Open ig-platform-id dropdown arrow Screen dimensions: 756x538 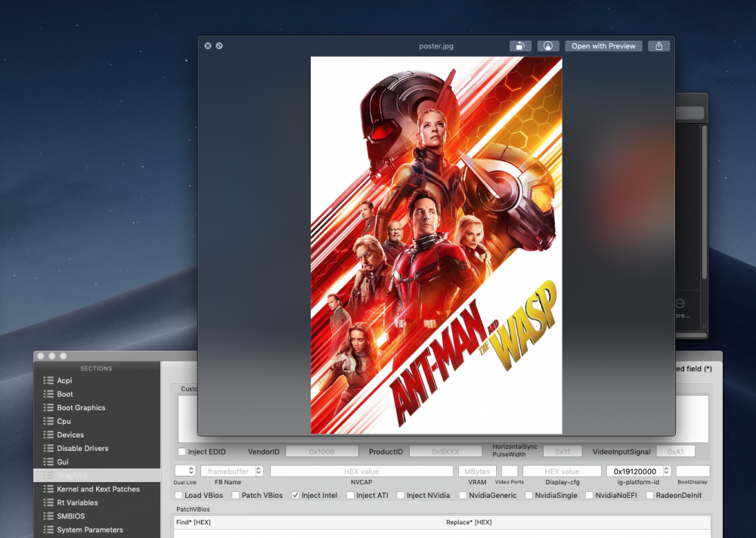tap(667, 471)
